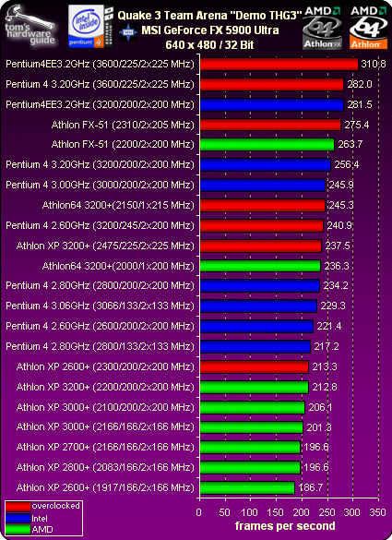This screenshot has height=540, width=392.
Task: Click the value '206.1'
Action: coord(320,407)
